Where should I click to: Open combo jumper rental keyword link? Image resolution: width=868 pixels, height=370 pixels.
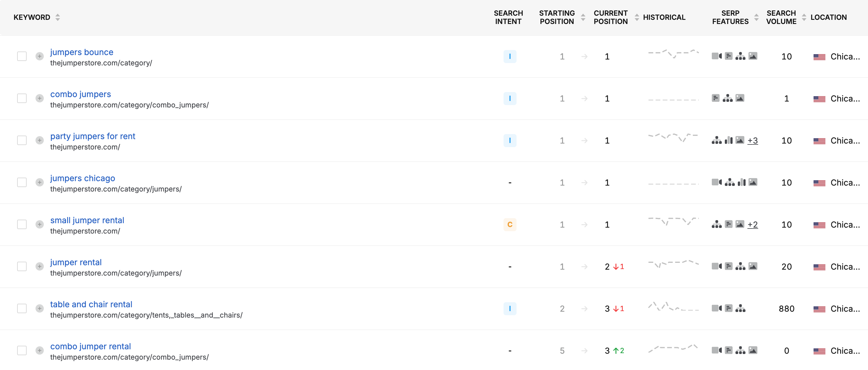tap(90, 346)
